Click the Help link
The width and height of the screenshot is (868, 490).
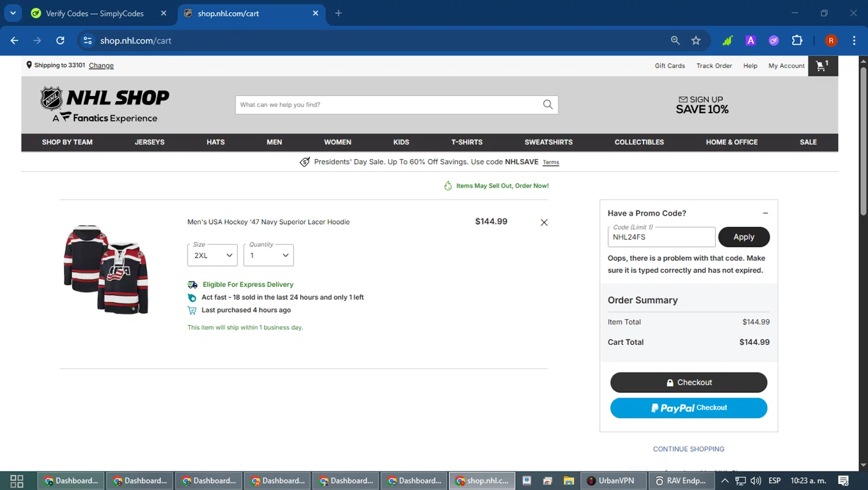tap(750, 66)
